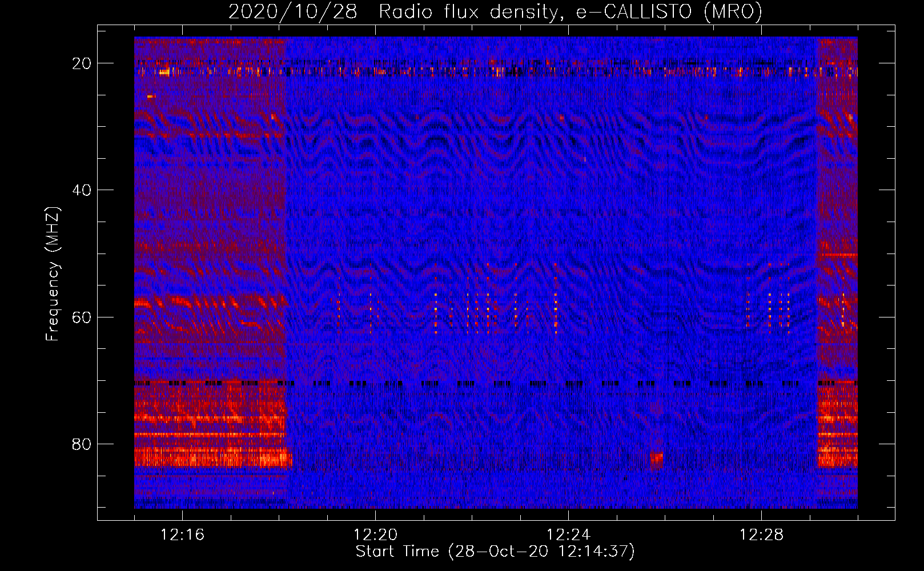Click the frequency tick label 80
924x571 pixels.
tap(82, 444)
